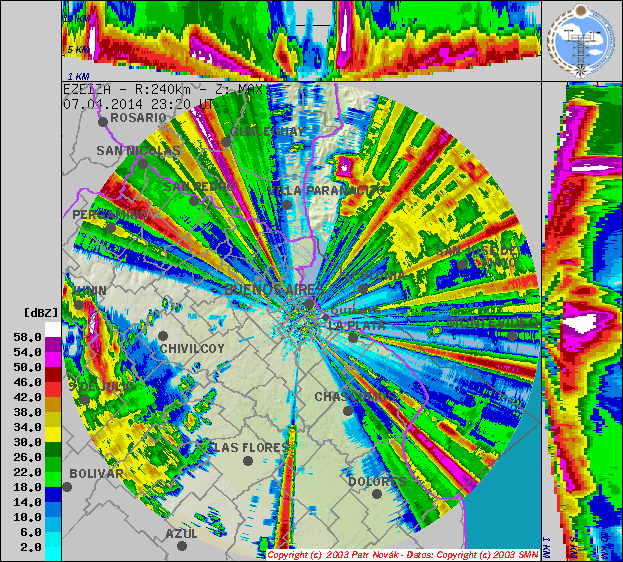Image resolution: width=623 pixels, height=562 pixels.
Task: Select the Chascomus city marker dot
Action: 348,411
